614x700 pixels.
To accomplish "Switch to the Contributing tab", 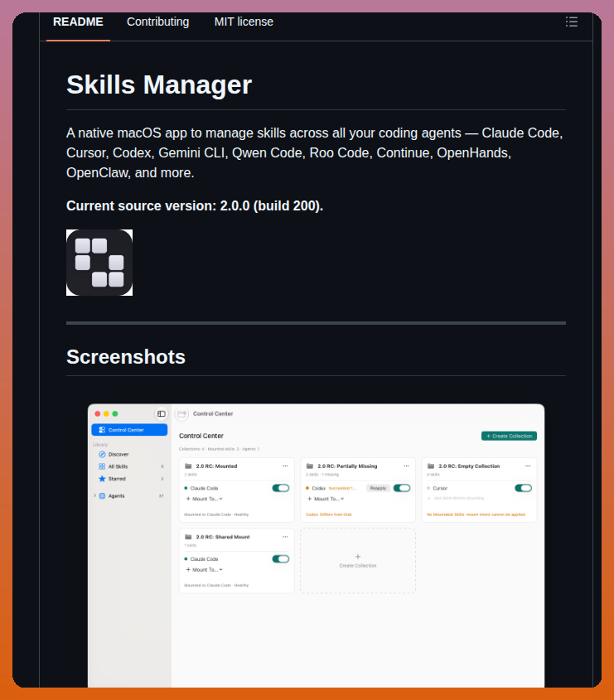I will [158, 22].
